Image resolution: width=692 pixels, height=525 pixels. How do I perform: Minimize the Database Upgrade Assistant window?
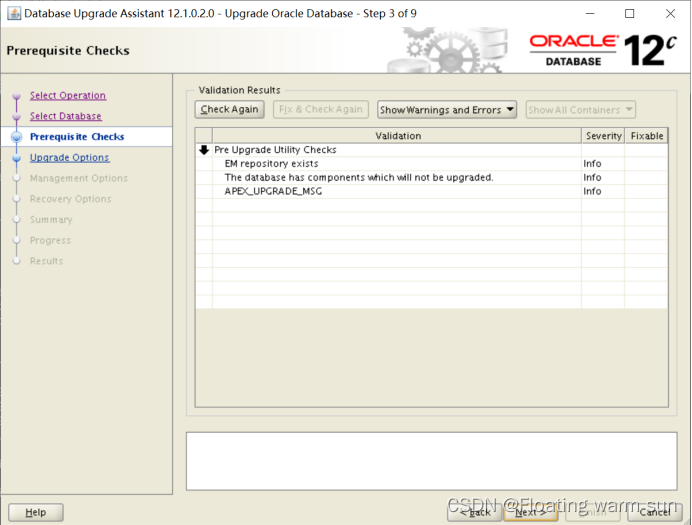pyautogui.click(x=590, y=14)
